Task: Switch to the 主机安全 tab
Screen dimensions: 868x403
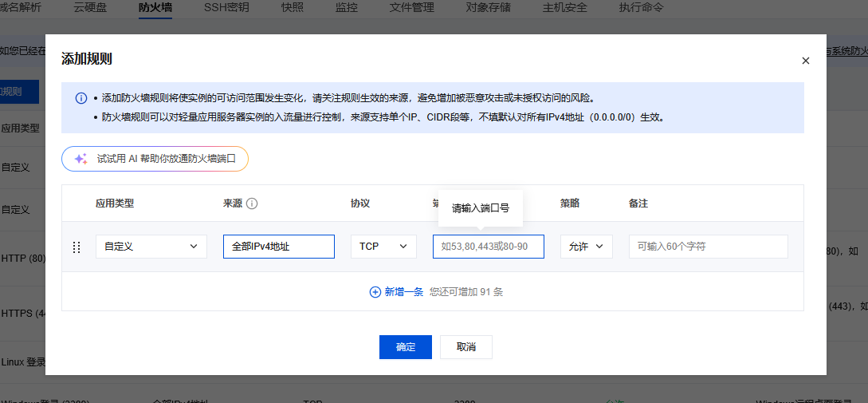Action: 564,8
